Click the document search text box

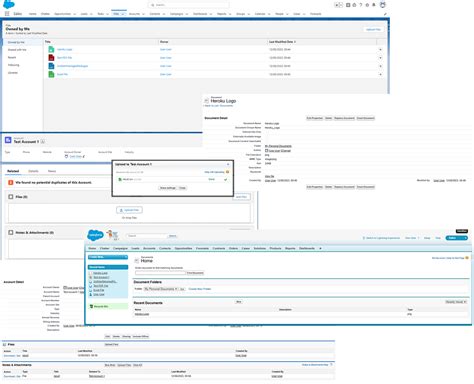160,273
